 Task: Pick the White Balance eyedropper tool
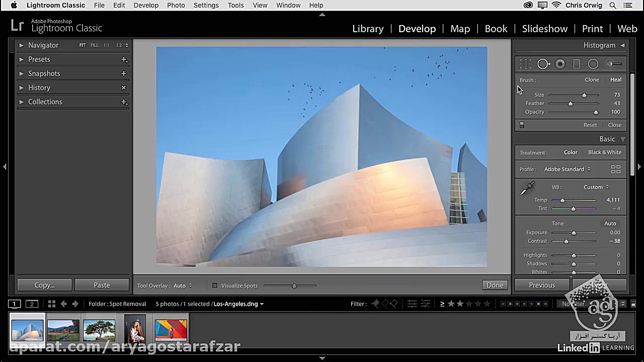pos(527,189)
